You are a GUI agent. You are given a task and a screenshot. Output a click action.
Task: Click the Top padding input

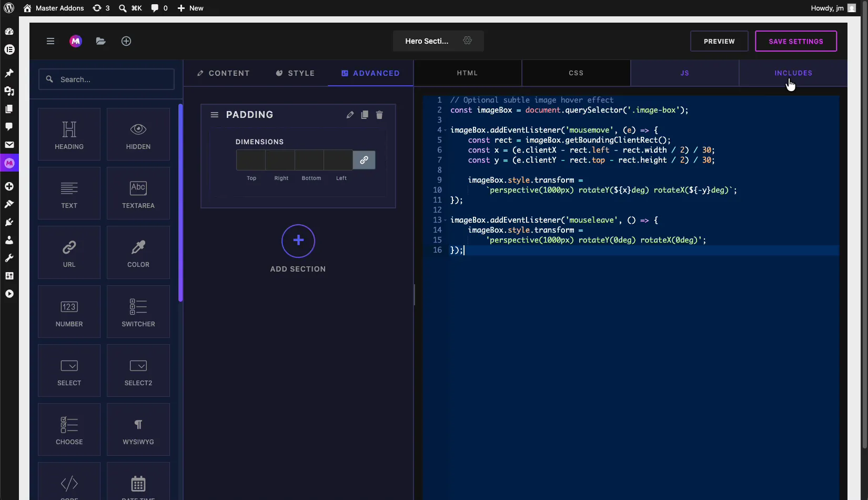pos(251,160)
